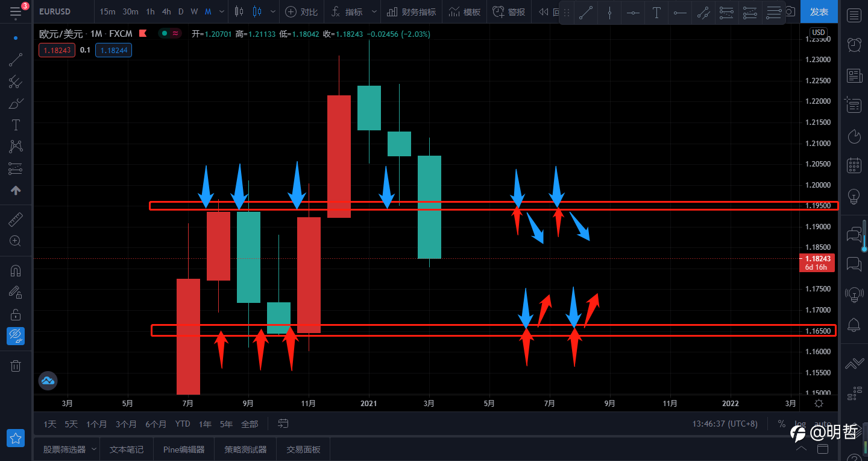
Task: Toggle the green-pink indicator pill in legend
Action: [x=169, y=34]
